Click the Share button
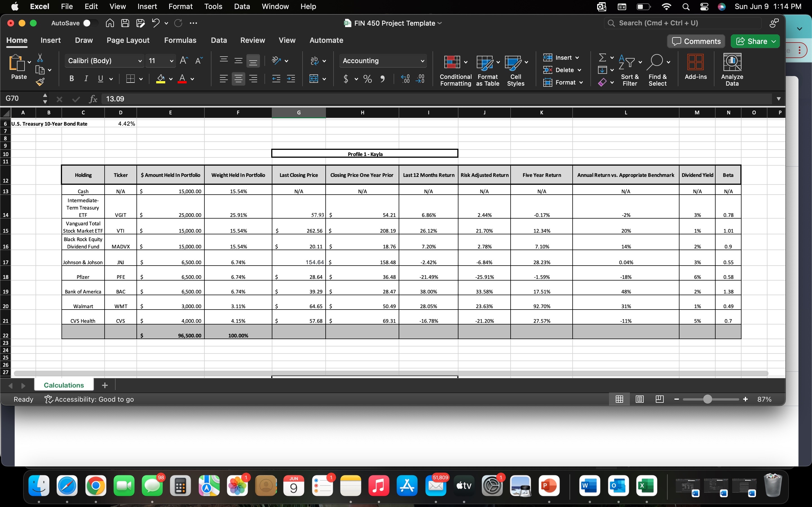The image size is (812, 507). pyautogui.click(x=754, y=41)
